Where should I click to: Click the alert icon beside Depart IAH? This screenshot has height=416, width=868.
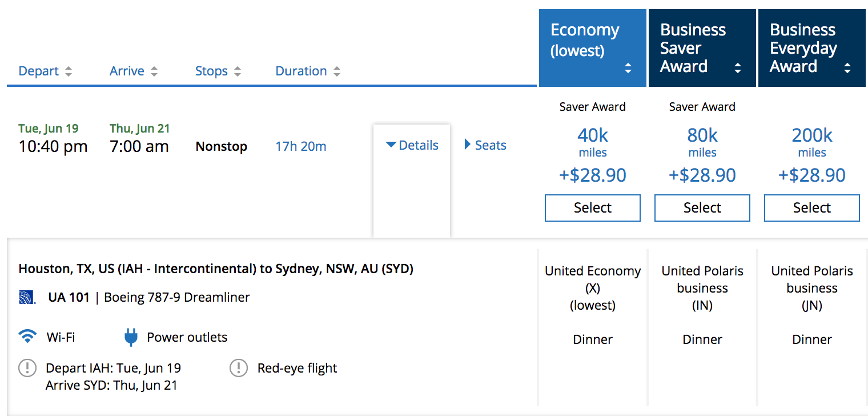tap(27, 368)
